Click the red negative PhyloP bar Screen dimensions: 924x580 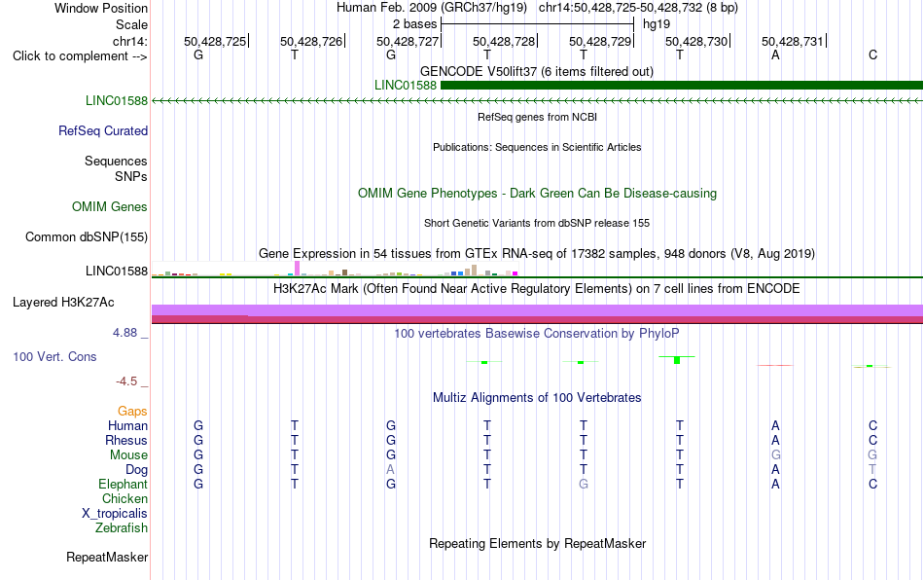click(x=775, y=366)
